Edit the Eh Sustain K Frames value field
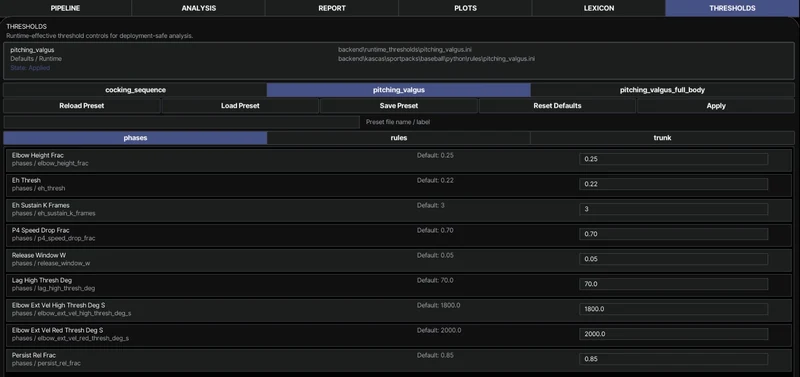The image size is (800, 377). point(673,209)
